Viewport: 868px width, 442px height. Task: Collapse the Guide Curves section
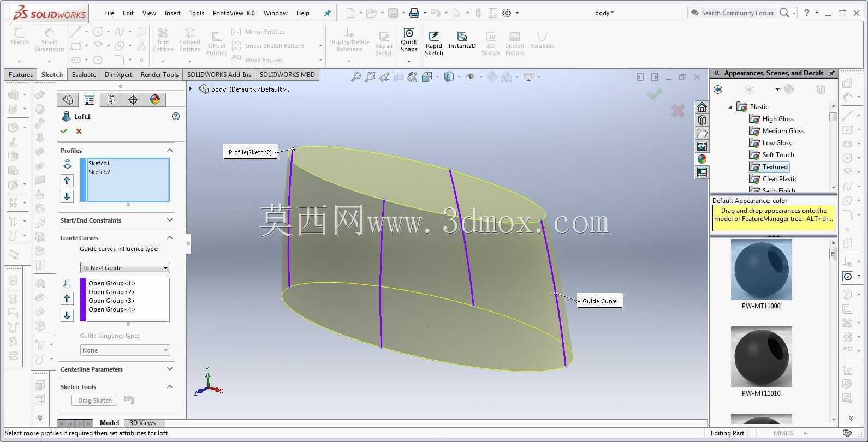point(170,237)
